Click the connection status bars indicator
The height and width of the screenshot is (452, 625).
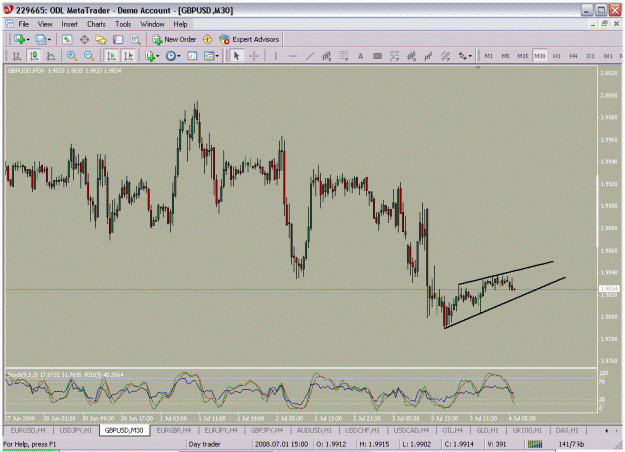(535, 444)
